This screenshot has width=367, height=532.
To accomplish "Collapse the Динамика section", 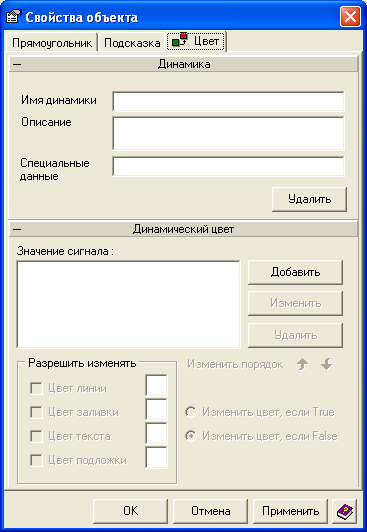I will click(17, 64).
